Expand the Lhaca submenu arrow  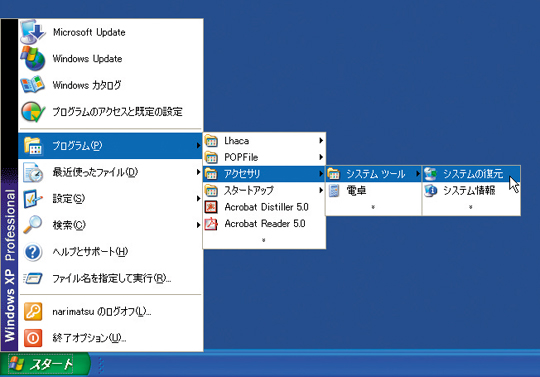click(321, 140)
